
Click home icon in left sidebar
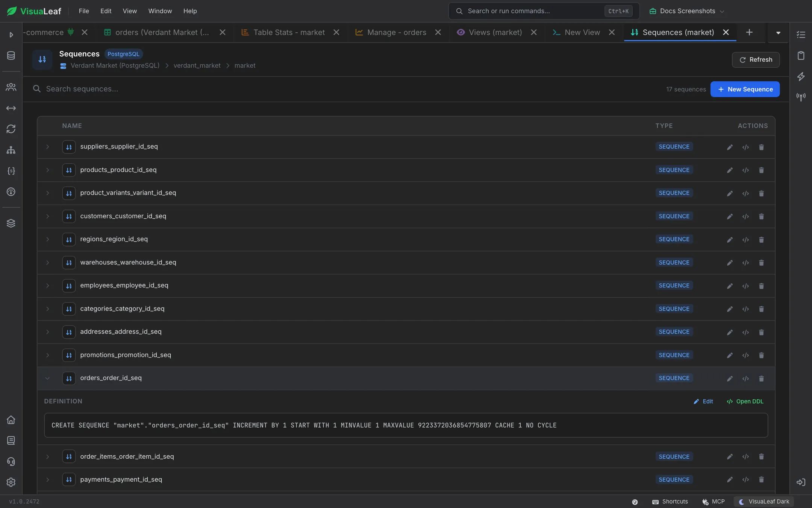[11, 420]
